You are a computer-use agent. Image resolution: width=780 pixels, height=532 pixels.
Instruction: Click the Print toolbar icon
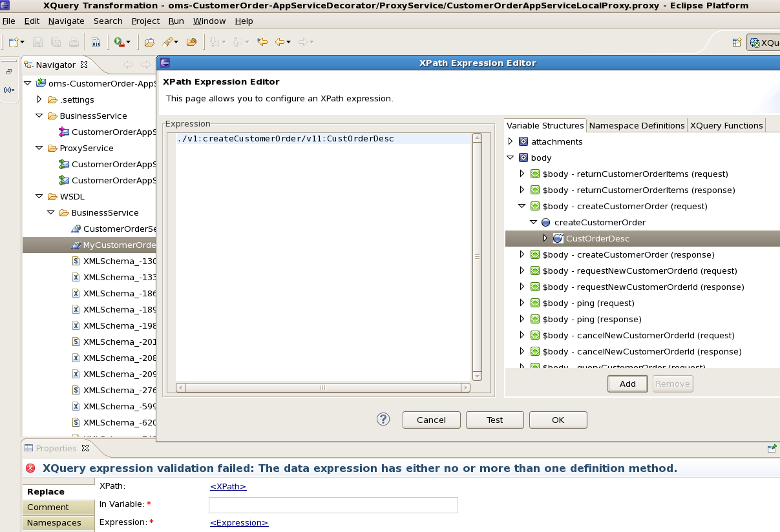tap(74, 43)
